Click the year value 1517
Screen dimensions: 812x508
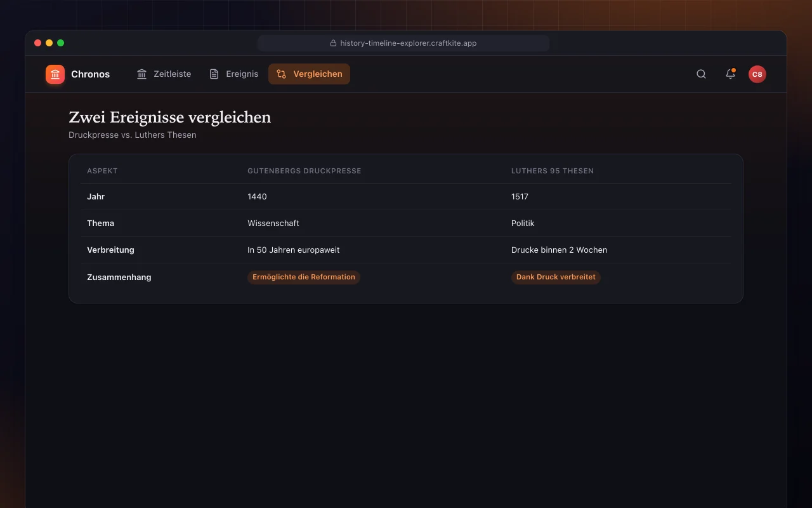pos(520,197)
